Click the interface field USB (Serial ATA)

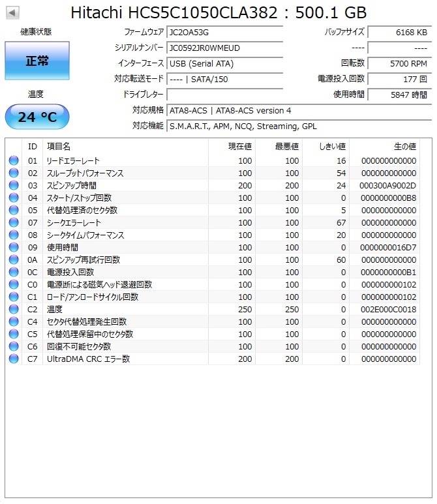click(x=225, y=64)
